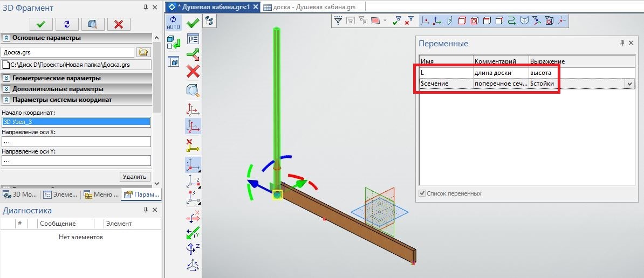The height and width of the screenshot is (278, 644).
Task: Switch to the 3D Мо... bottom panel tab
Action: 20,194
